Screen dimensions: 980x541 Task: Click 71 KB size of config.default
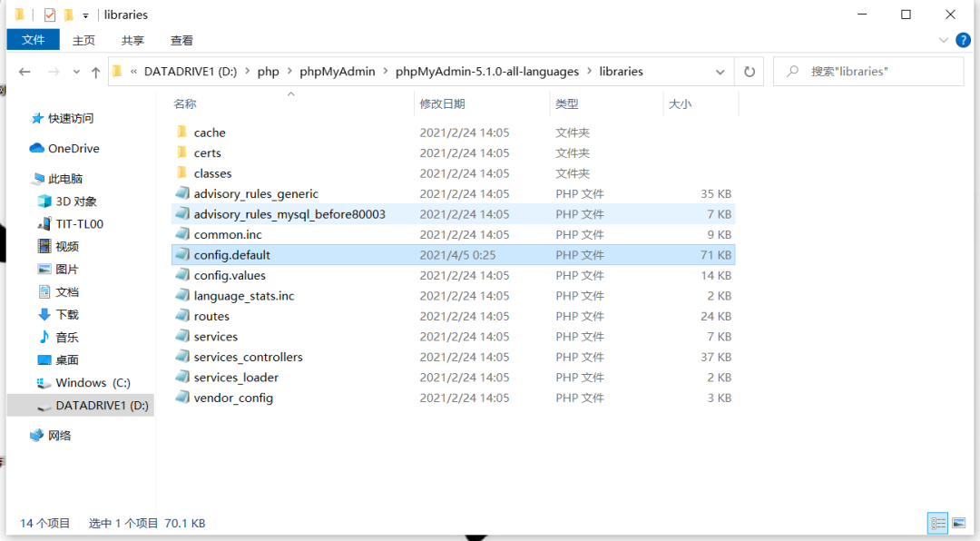tap(716, 254)
